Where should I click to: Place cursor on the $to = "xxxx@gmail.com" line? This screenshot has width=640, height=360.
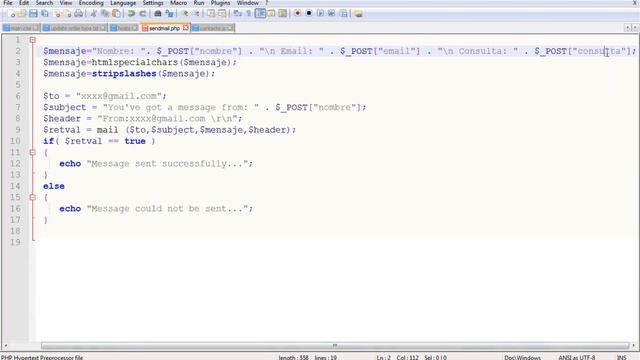(x=105, y=96)
